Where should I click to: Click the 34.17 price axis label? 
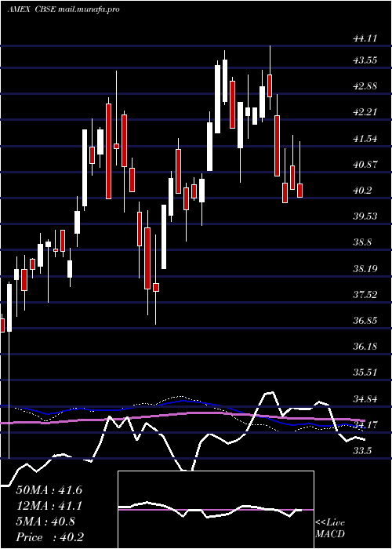pyautogui.click(x=365, y=424)
